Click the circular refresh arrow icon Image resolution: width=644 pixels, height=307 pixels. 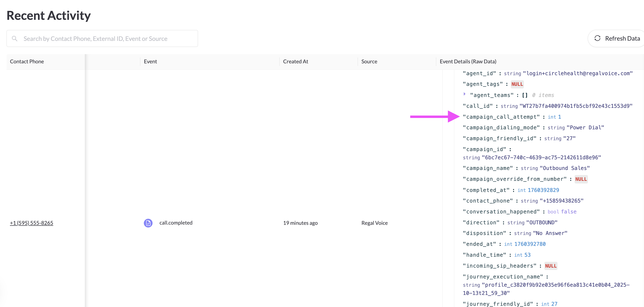coord(597,38)
